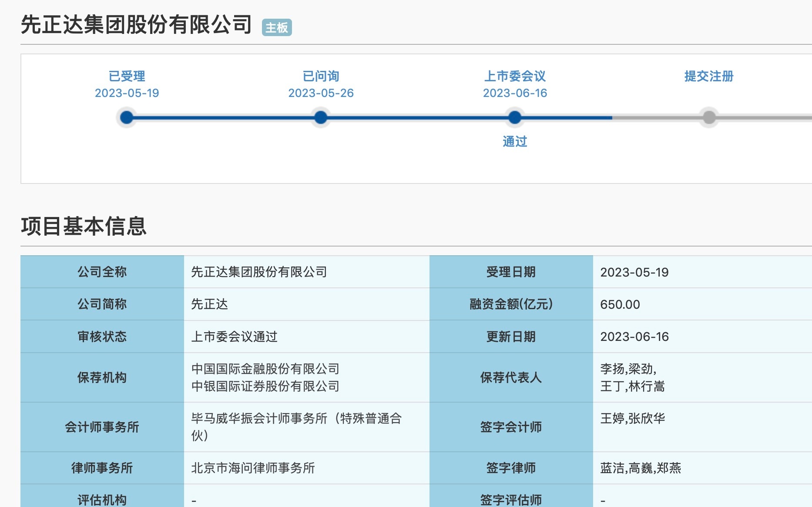Click the 上市委会议通过 review status value
Screen dimensions: 812x507
click(x=234, y=337)
